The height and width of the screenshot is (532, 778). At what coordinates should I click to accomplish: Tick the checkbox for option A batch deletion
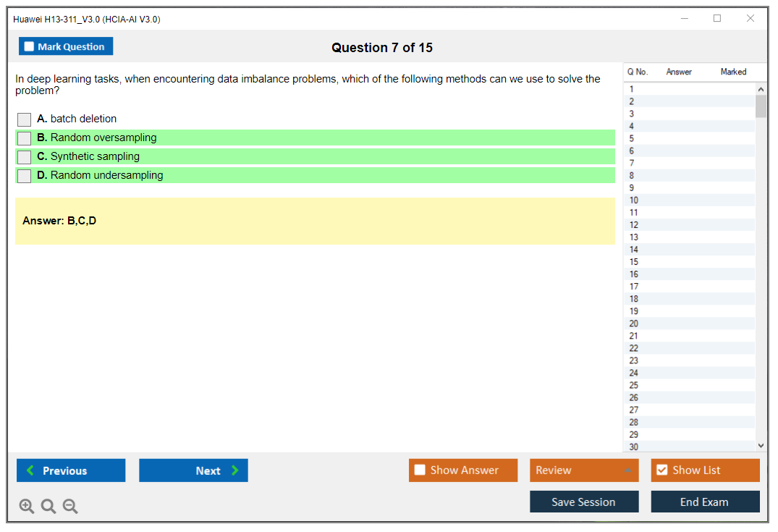click(x=25, y=119)
